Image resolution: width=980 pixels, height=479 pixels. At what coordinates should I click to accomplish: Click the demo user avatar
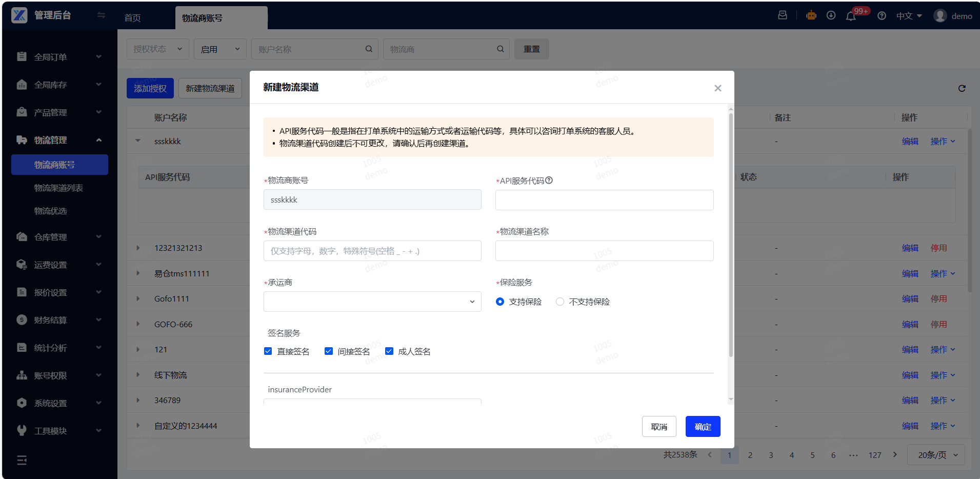[x=940, y=16]
